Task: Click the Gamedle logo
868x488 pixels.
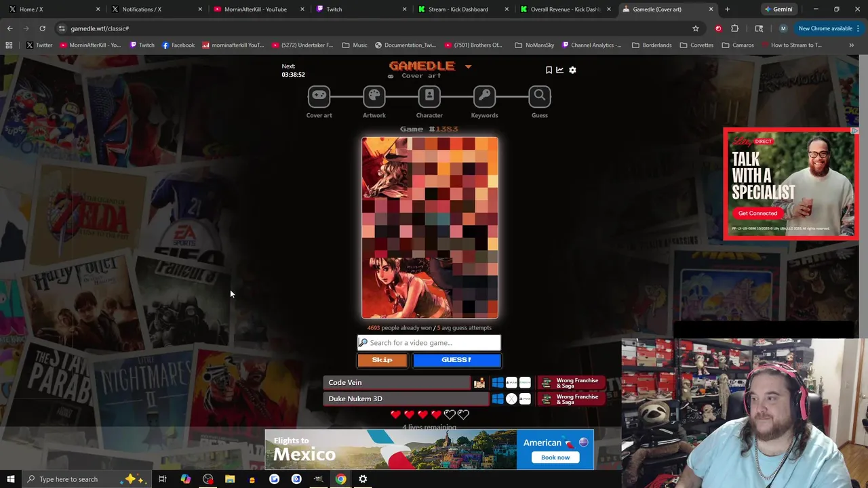Action: click(x=421, y=66)
